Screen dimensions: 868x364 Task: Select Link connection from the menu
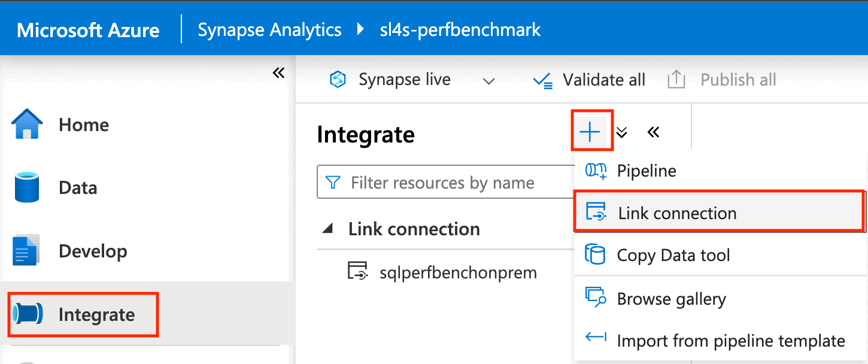(676, 213)
